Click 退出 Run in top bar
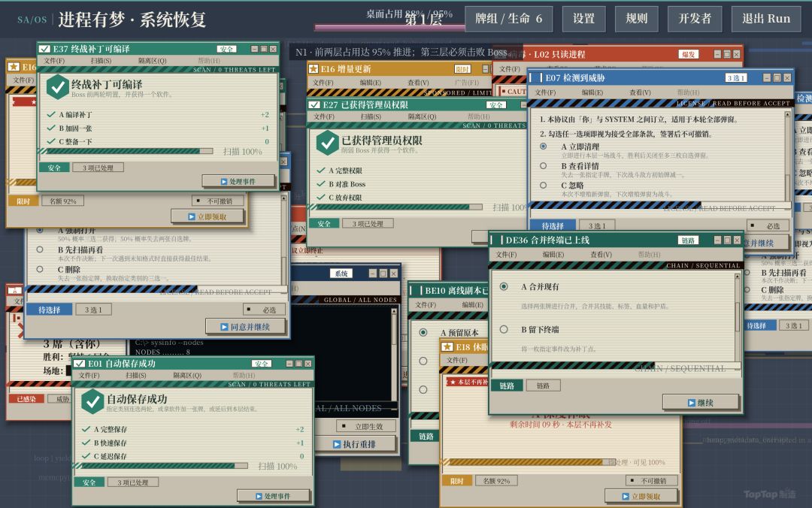The image size is (812, 508). coord(766,19)
